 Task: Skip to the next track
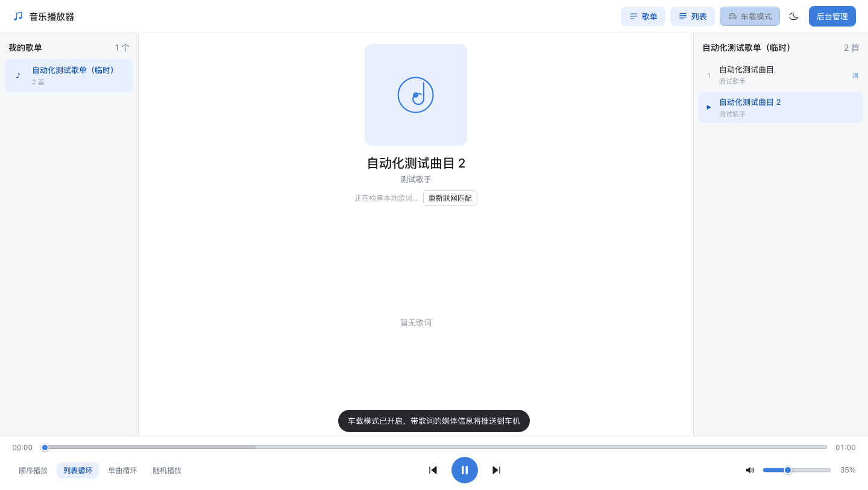(x=496, y=470)
